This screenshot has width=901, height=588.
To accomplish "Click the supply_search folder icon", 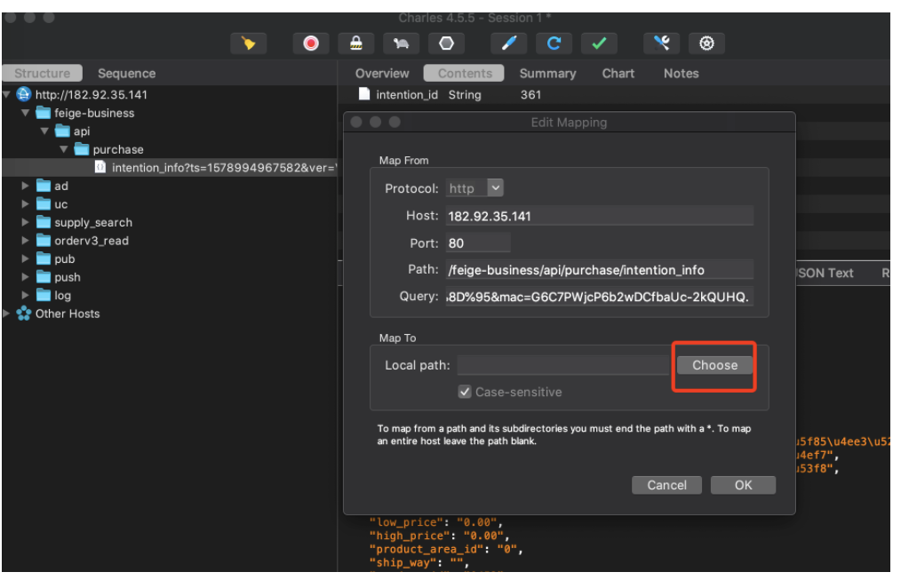I will pos(44,222).
